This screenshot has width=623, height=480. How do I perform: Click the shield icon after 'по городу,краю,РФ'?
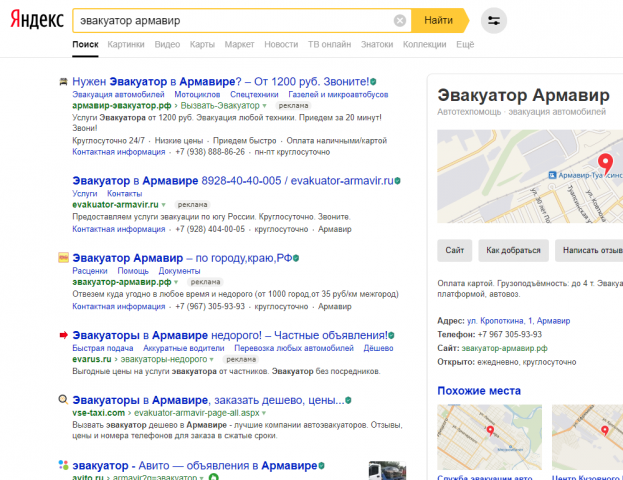296,258
